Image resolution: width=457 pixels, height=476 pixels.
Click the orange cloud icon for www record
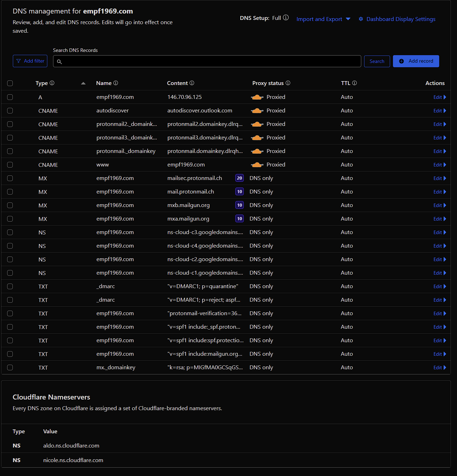pos(257,165)
